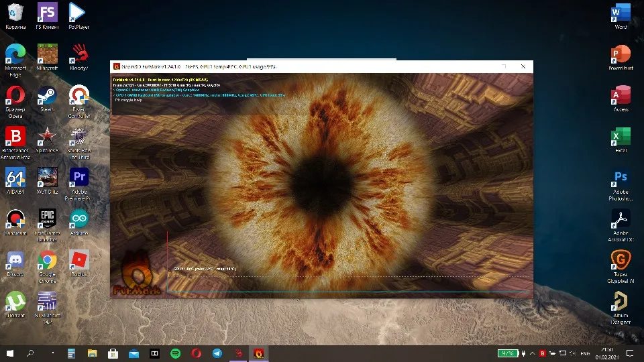This screenshot has height=362, width=644.
Task: Open Microsoft Store from the taskbar
Action: pos(113,353)
